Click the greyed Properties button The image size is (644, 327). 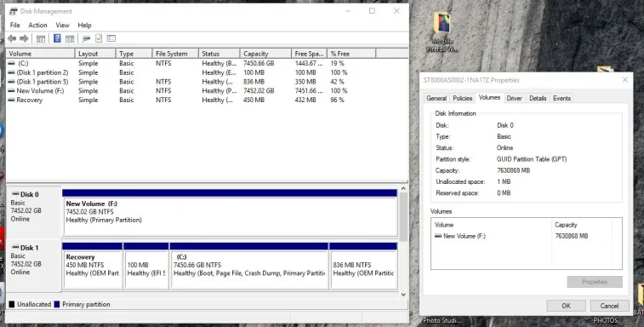click(x=595, y=282)
